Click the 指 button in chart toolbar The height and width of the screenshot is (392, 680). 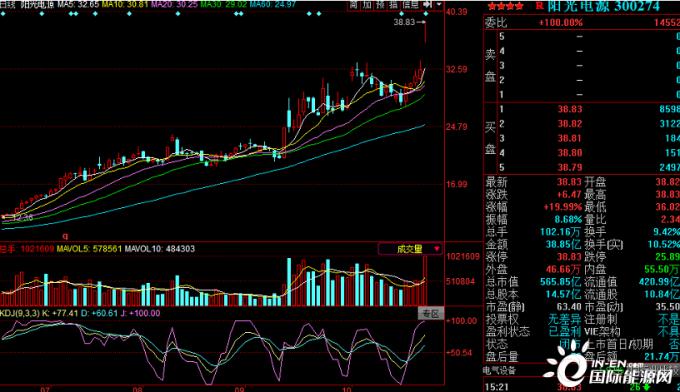point(393,5)
